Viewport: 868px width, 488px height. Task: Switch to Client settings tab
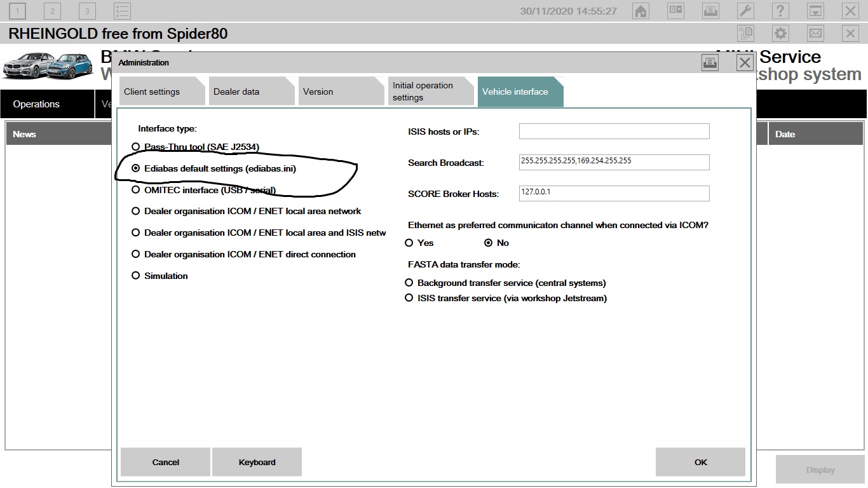[163, 91]
